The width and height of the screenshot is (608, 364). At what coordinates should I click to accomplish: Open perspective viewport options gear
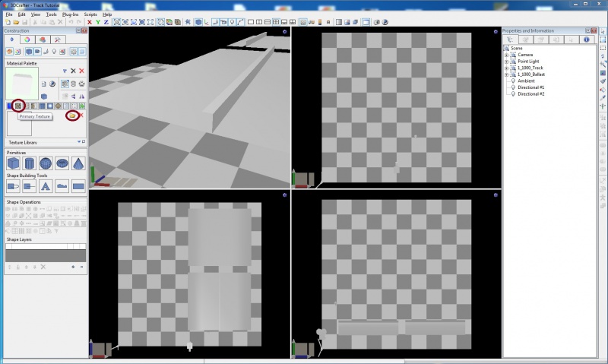(x=284, y=32)
